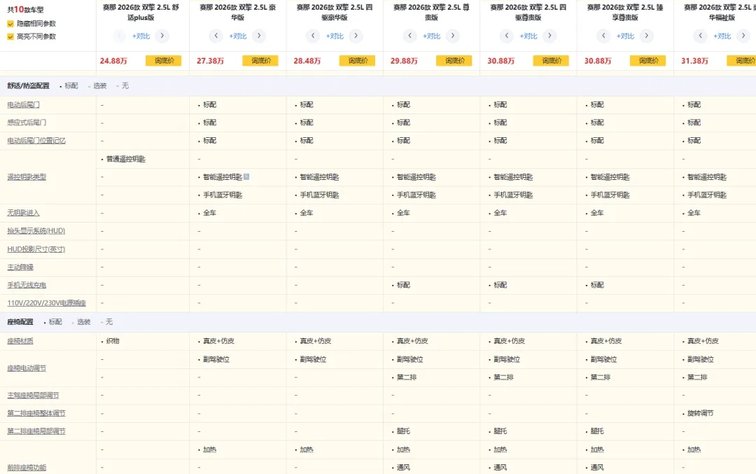Click the info icon beside 智能遥控钥匙

(247, 177)
